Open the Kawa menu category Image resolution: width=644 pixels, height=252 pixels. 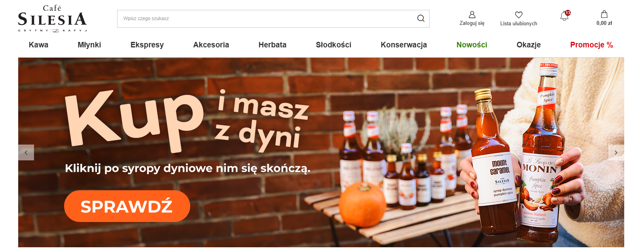(38, 45)
